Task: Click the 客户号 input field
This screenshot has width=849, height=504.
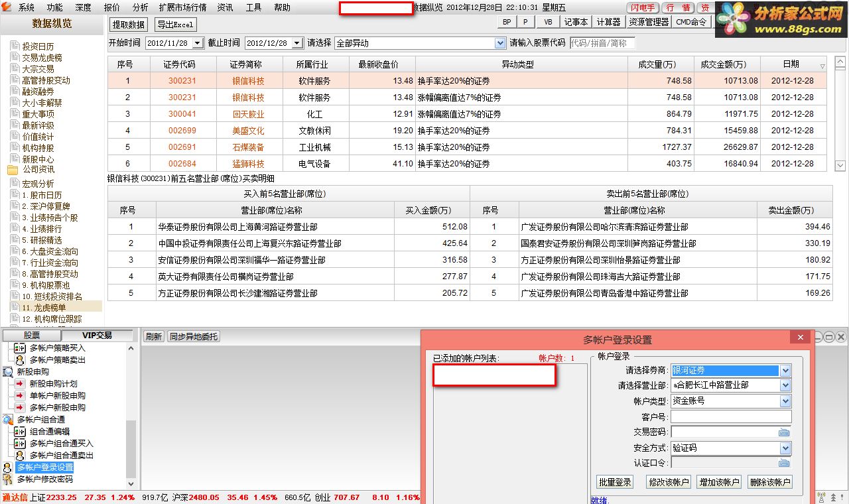Action: 731,417
